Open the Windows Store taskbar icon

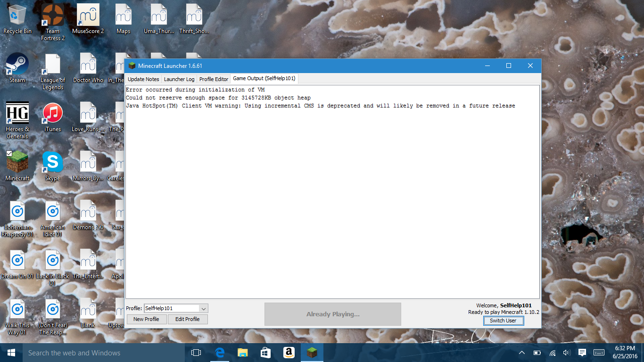point(265,353)
